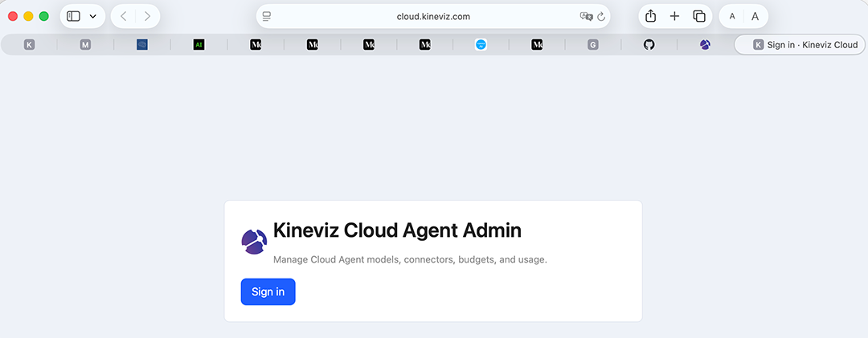This screenshot has width=868, height=338.
Task: Decrease text size with small A
Action: [x=732, y=17]
